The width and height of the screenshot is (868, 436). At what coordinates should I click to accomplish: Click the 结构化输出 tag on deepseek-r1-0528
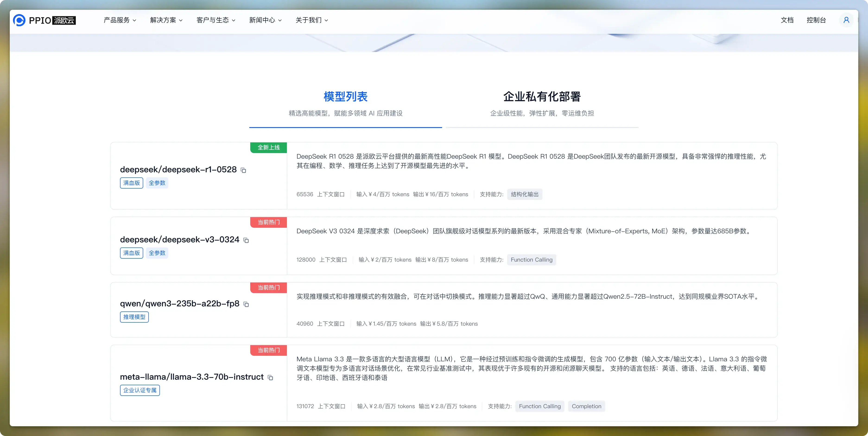click(x=524, y=194)
